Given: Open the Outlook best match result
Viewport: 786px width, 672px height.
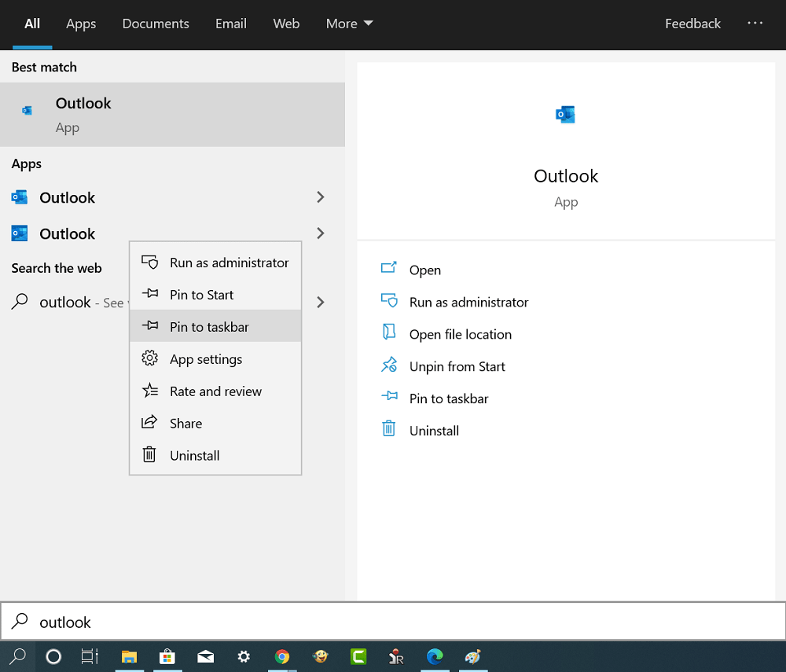Looking at the screenshot, I should pyautogui.click(x=172, y=115).
